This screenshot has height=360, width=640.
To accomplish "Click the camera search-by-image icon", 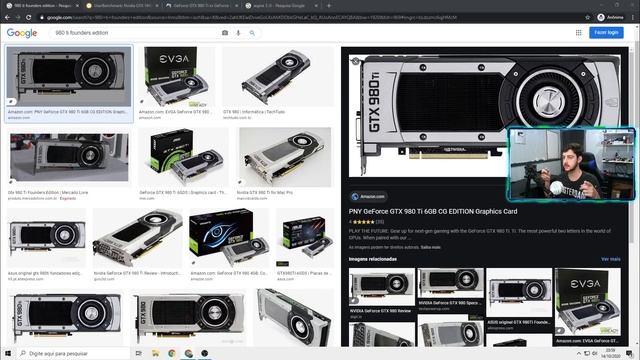I will tap(225, 33).
